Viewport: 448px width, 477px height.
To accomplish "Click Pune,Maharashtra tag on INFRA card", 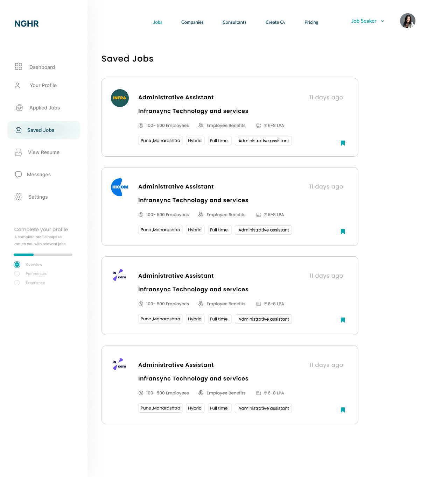I will click(x=160, y=141).
